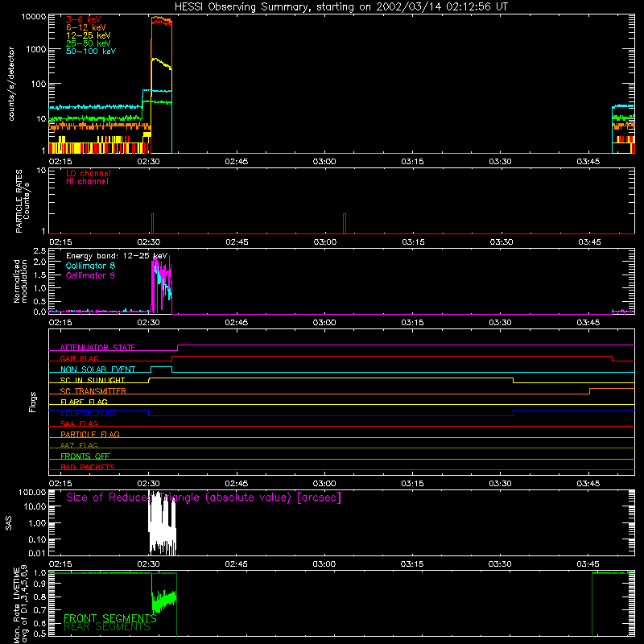Select the BAD_PACKETS flag label

click(x=88, y=467)
